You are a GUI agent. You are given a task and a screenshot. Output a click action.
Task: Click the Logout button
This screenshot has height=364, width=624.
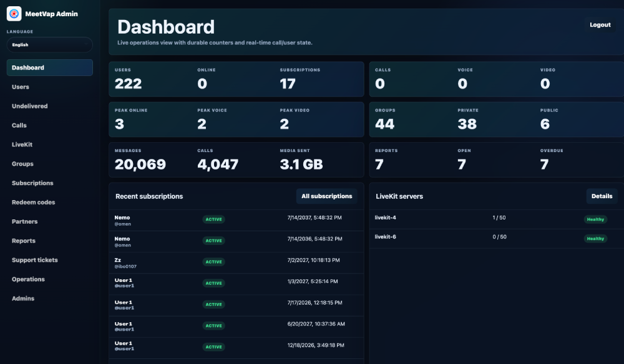[600, 25]
